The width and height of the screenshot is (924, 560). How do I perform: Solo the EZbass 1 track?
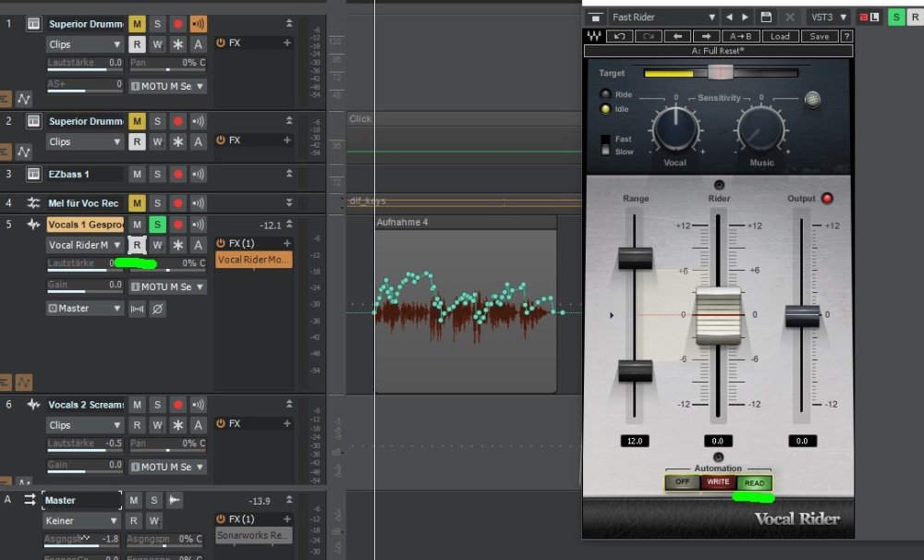coord(157,175)
